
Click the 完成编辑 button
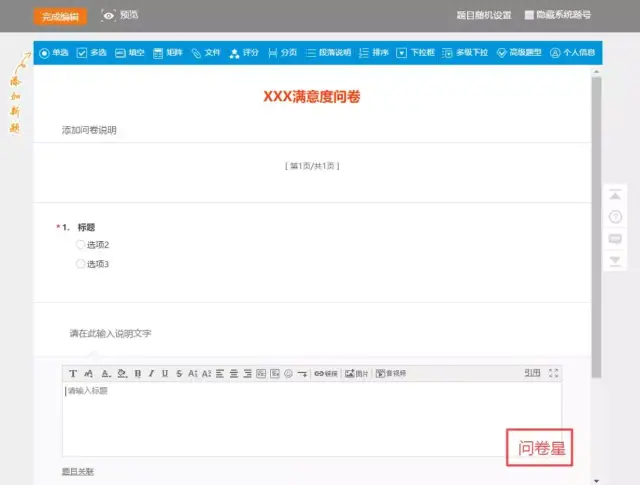click(x=60, y=17)
